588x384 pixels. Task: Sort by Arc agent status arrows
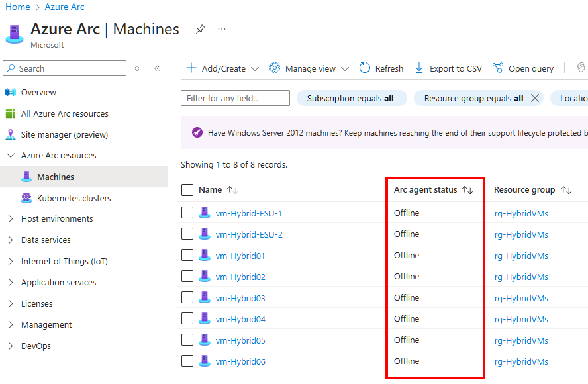467,190
